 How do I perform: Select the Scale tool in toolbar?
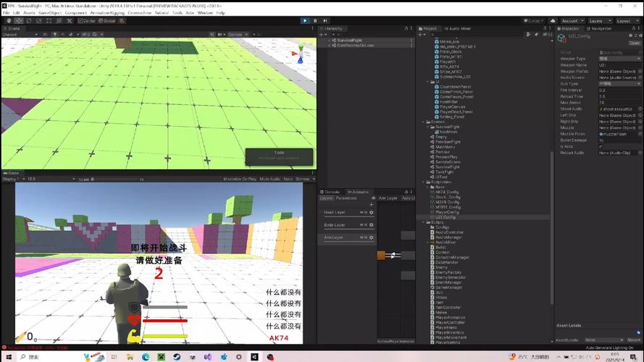tap(39, 20)
